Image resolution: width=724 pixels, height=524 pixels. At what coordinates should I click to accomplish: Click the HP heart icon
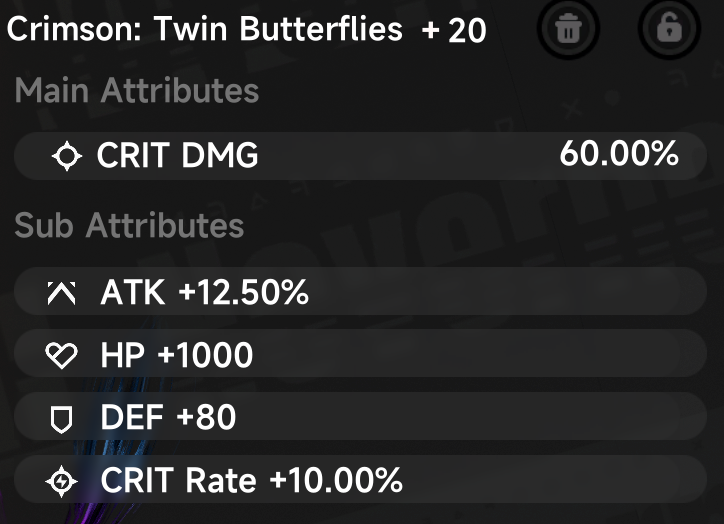61,355
